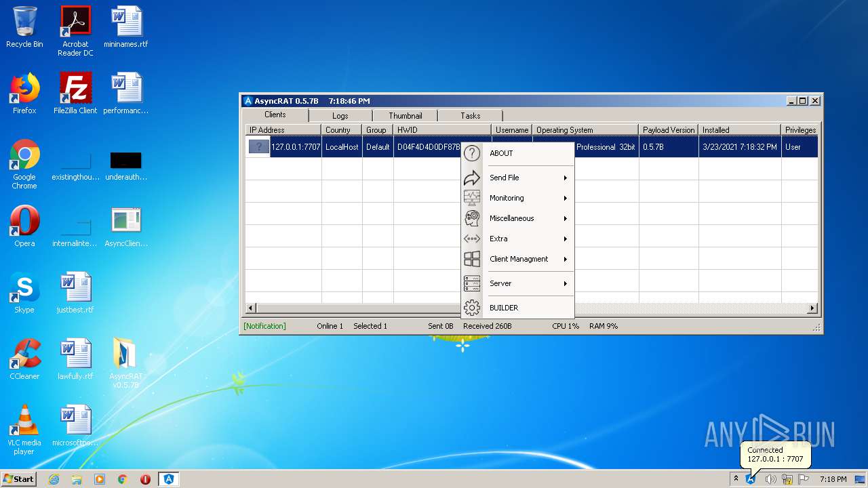
Task: Sort by Payload Version column header
Action: 669,130
